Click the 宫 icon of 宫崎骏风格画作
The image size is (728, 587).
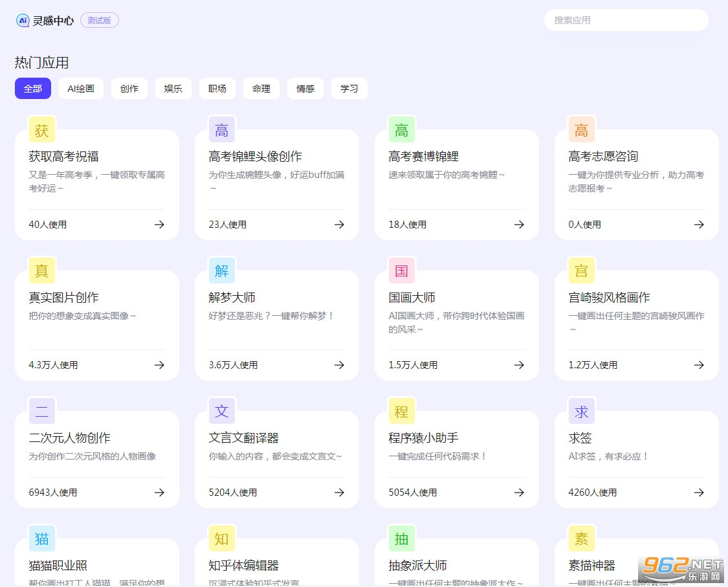click(581, 271)
